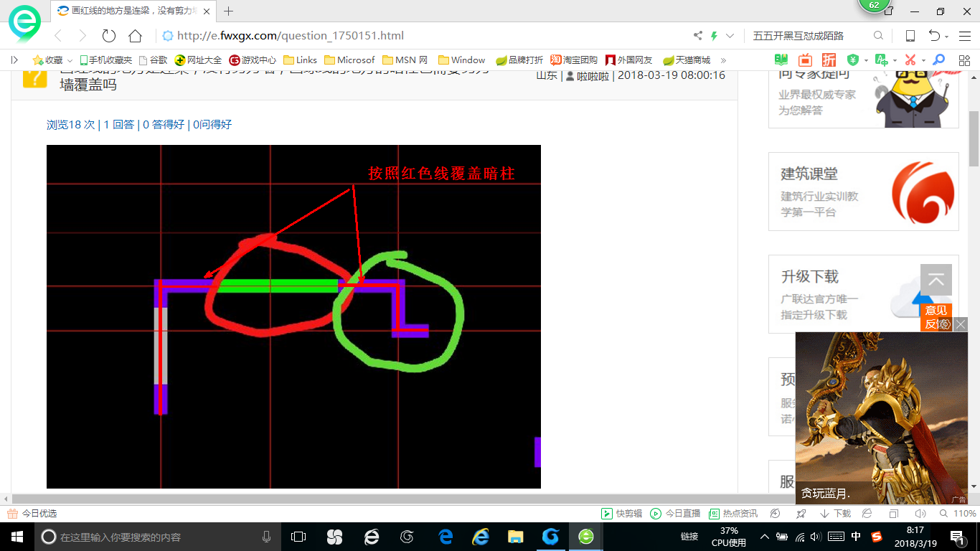This screenshot has width=980, height=551.
Task: Open the 外国网友 bookmark
Action: 629,60
